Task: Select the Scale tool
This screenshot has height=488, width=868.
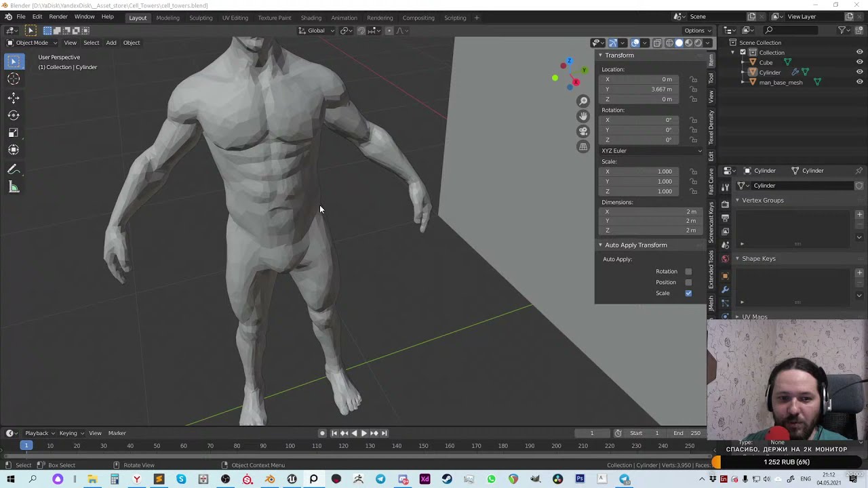Action: 14,133
